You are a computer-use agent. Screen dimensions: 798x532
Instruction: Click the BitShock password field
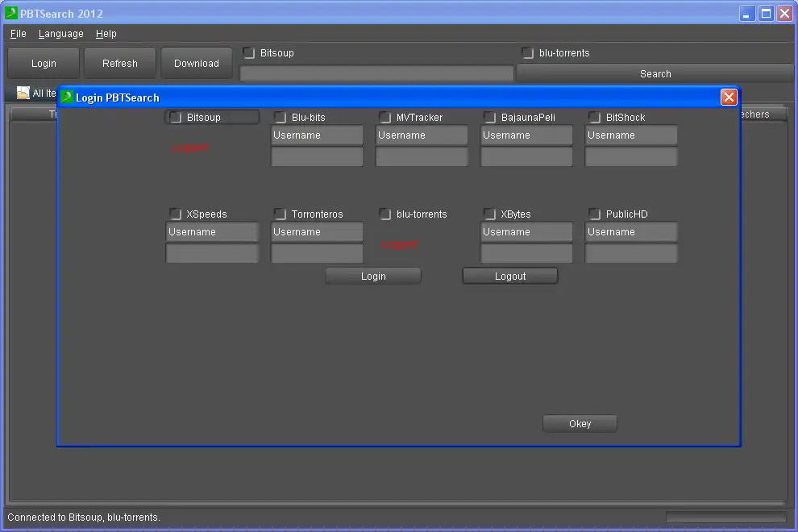[631, 156]
